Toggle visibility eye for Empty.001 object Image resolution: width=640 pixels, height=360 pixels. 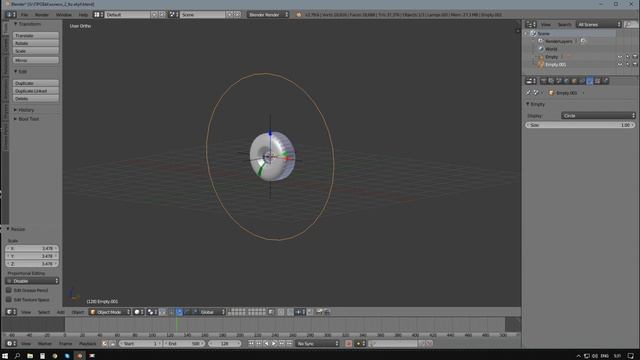[620, 64]
